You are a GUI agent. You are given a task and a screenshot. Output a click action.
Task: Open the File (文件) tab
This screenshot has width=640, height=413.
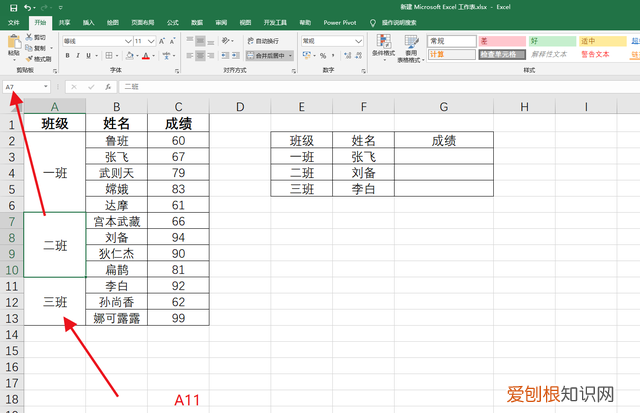pyautogui.click(x=13, y=23)
